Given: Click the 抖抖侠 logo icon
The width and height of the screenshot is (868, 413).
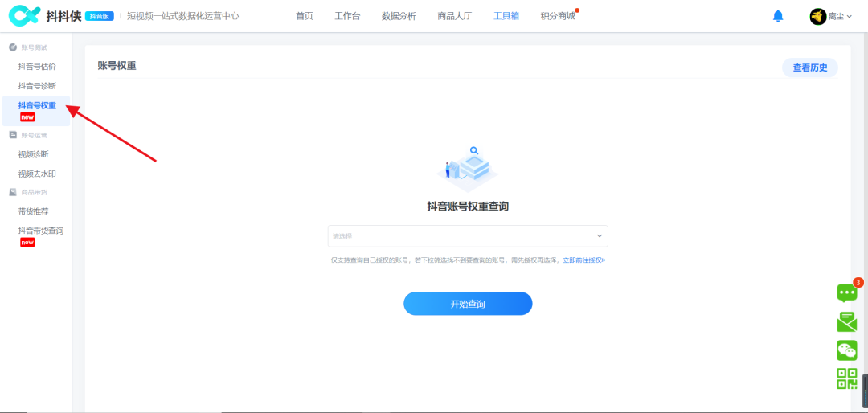Looking at the screenshot, I should pyautogui.click(x=23, y=16).
